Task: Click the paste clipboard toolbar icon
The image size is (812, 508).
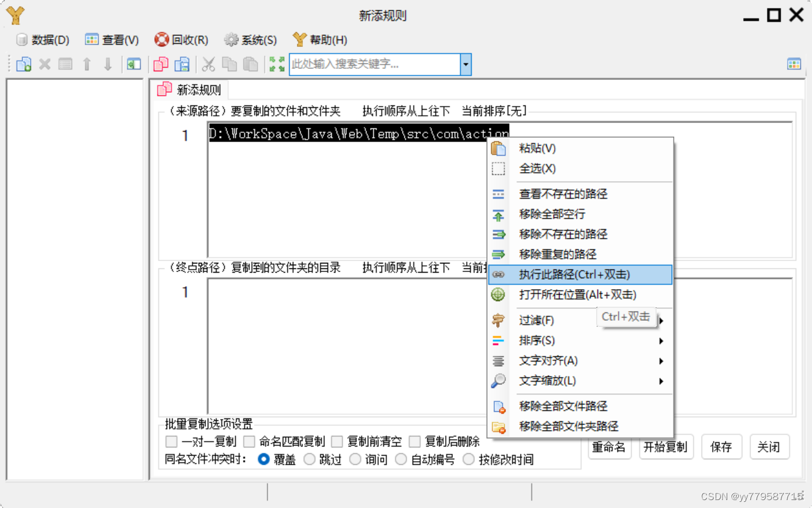Action: point(250,64)
